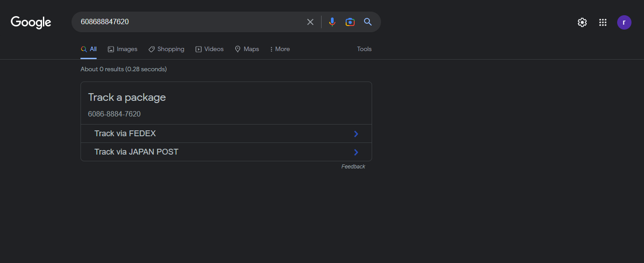Switch to the Shopping tab
The image size is (644, 263).
tap(166, 49)
